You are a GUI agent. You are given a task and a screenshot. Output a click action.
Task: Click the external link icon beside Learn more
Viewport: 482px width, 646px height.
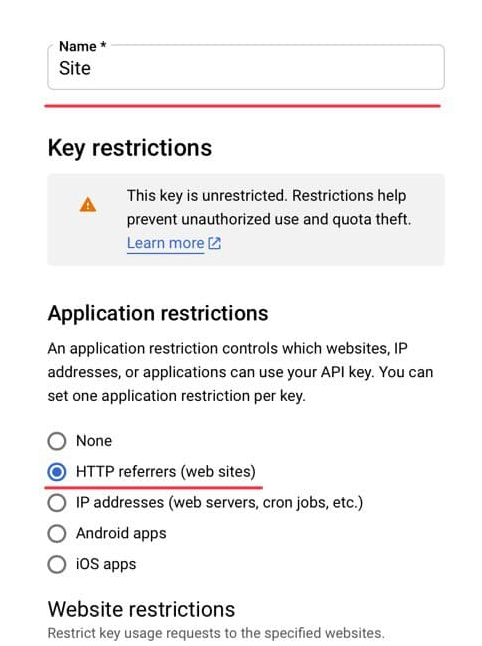215,243
